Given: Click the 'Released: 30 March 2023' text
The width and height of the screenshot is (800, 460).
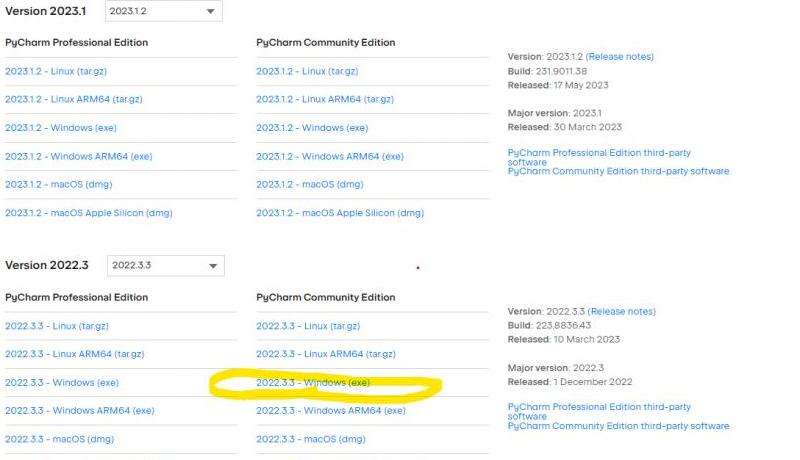Looking at the screenshot, I should (x=565, y=127).
